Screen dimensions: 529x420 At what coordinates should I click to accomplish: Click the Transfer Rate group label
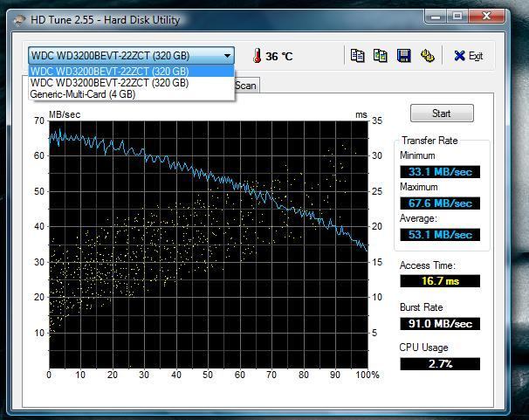pos(429,141)
